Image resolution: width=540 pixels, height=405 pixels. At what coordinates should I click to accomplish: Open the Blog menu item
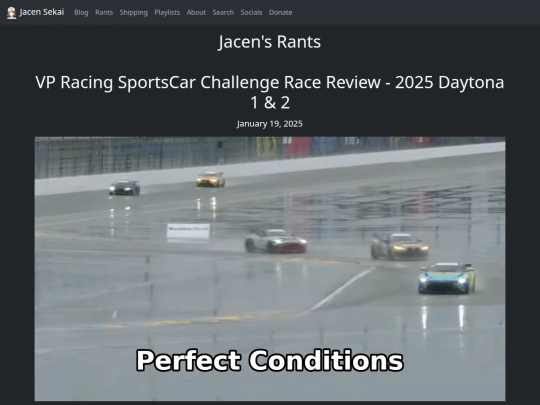click(81, 13)
